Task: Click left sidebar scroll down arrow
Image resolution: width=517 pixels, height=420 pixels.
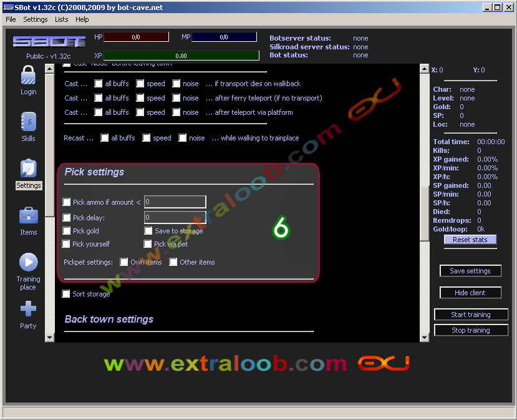Action: point(49,338)
